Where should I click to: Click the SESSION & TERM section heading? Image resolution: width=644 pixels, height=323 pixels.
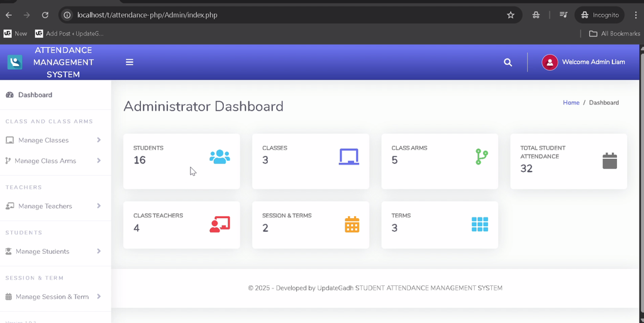(35, 278)
